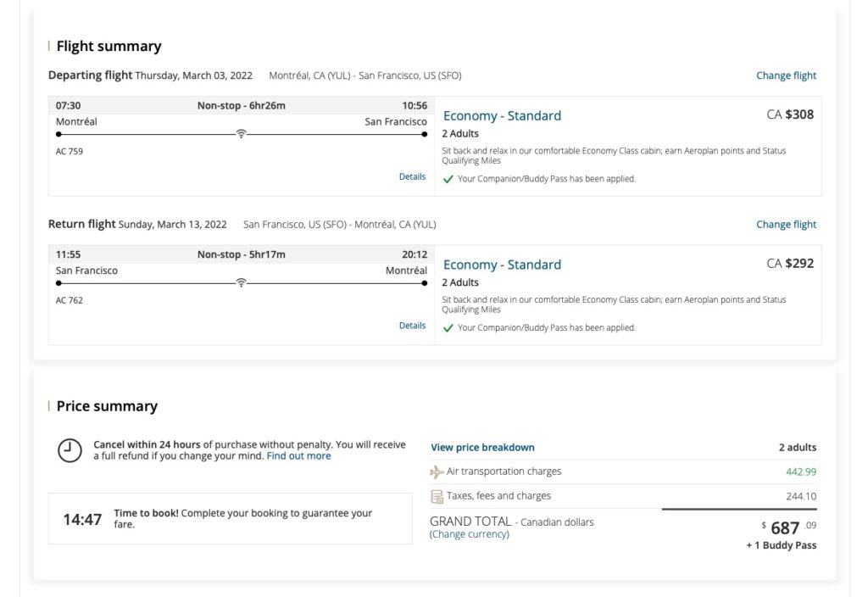Click the Wi-Fi icon on the departing flight
The height and width of the screenshot is (597, 868).
242,134
